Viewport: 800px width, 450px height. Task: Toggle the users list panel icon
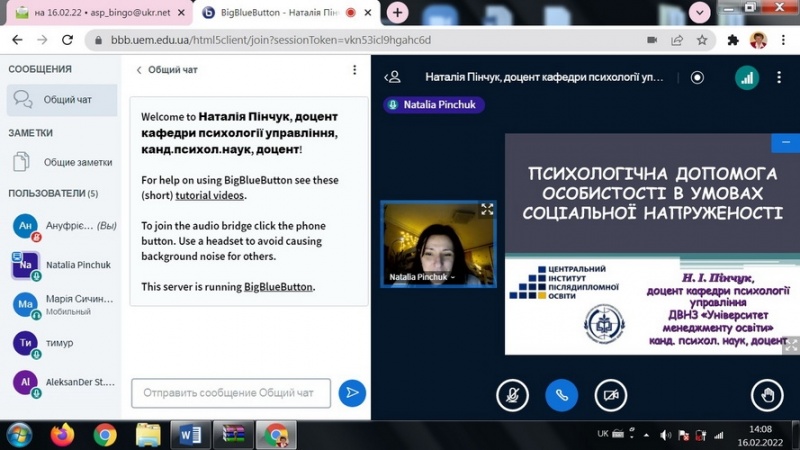393,77
